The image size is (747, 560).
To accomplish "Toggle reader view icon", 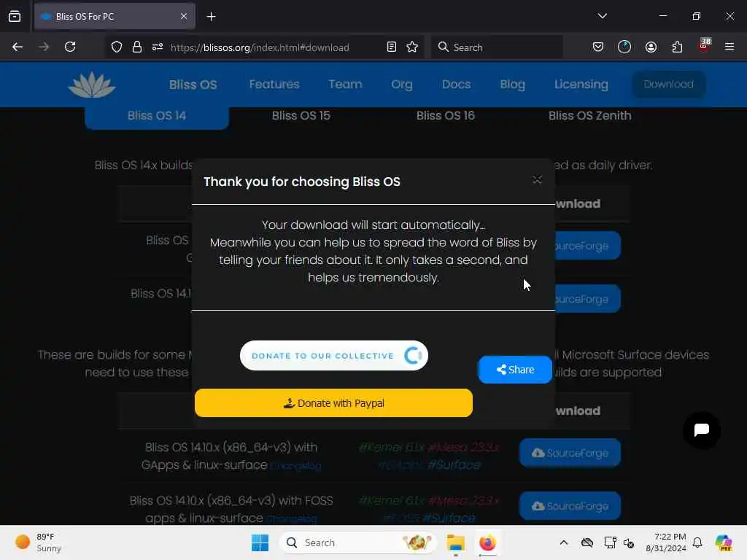I will point(392,47).
